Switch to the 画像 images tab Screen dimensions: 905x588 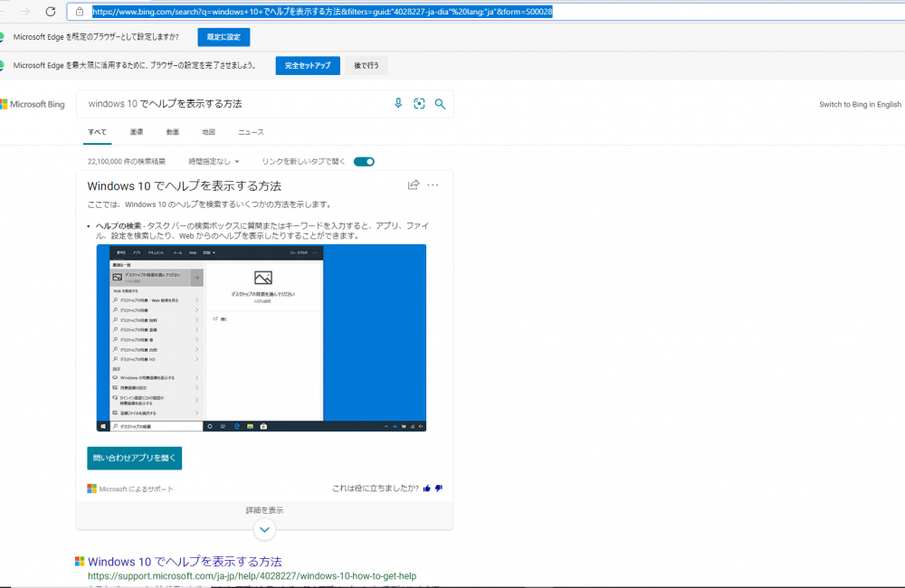point(137,132)
